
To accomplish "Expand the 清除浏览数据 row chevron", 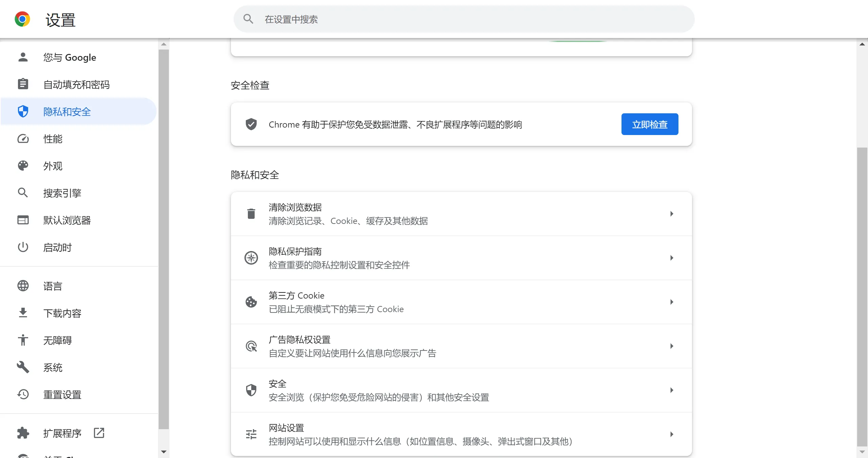I will click(672, 213).
